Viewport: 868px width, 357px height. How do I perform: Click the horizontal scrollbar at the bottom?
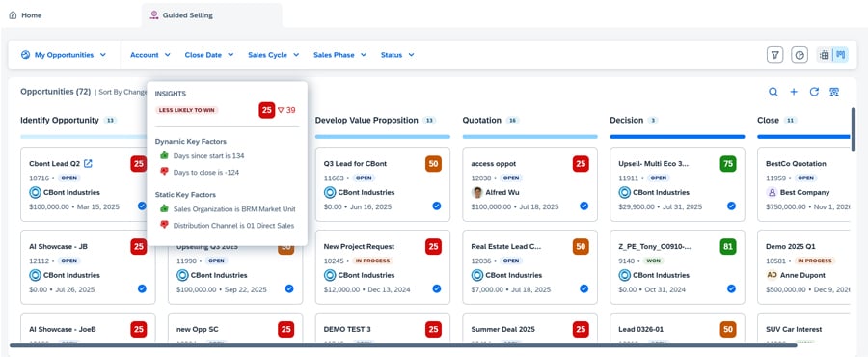pos(403,345)
